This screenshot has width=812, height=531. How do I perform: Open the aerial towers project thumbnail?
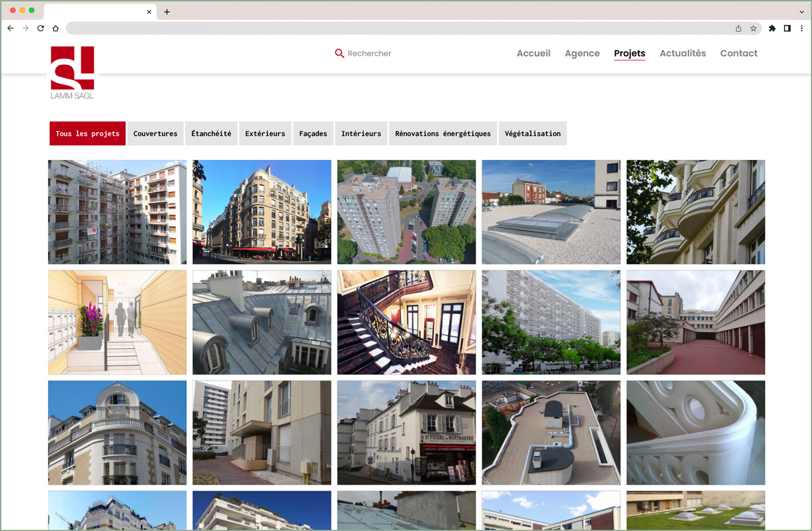(x=407, y=212)
